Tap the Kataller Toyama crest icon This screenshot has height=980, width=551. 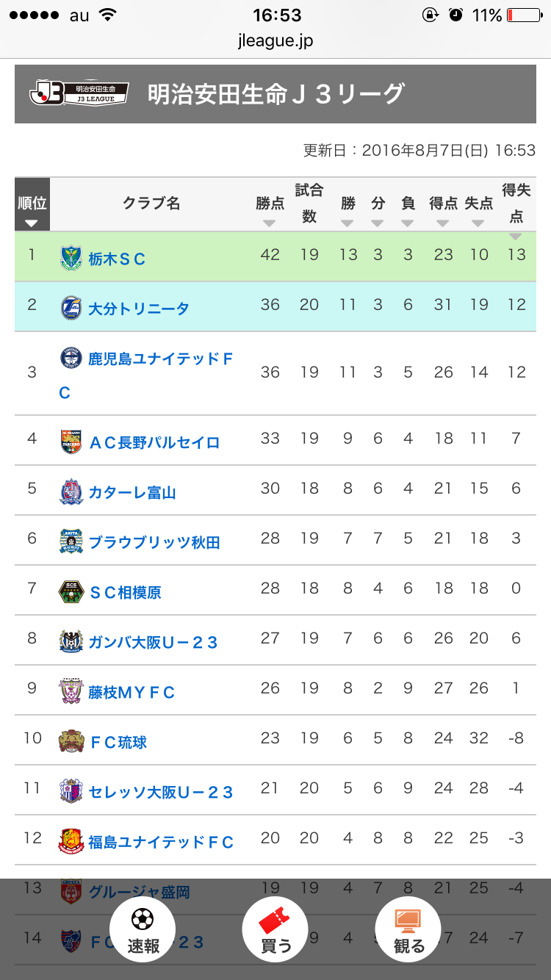pyautogui.click(x=71, y=491)
